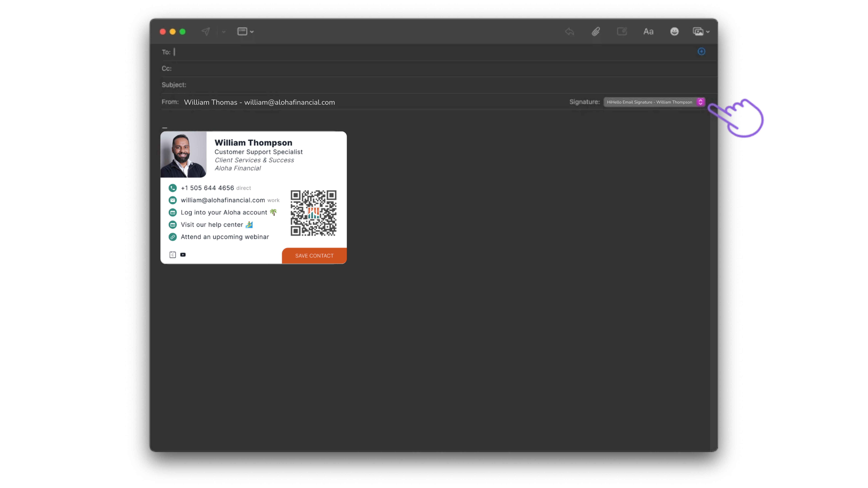Click the blue add contact plus icon
Image resolution: width=868 pixels, height=488 pixels.
click(701, 51)
